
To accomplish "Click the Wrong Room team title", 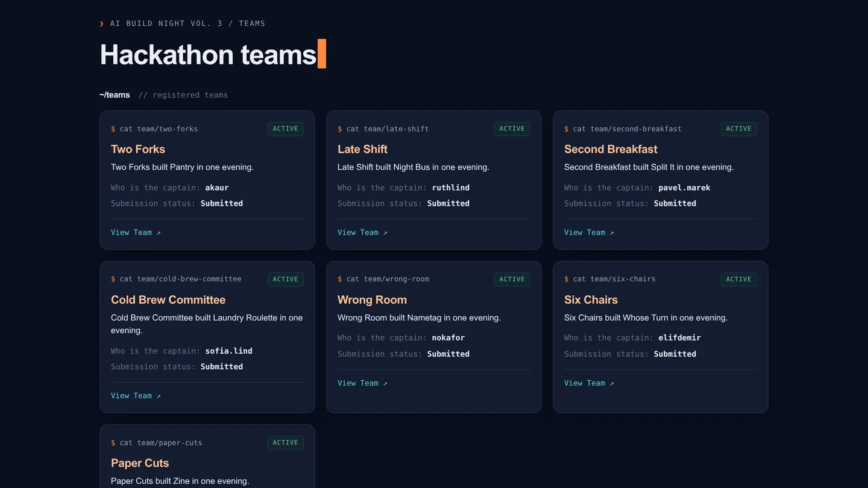I will [x=372, y=299].
